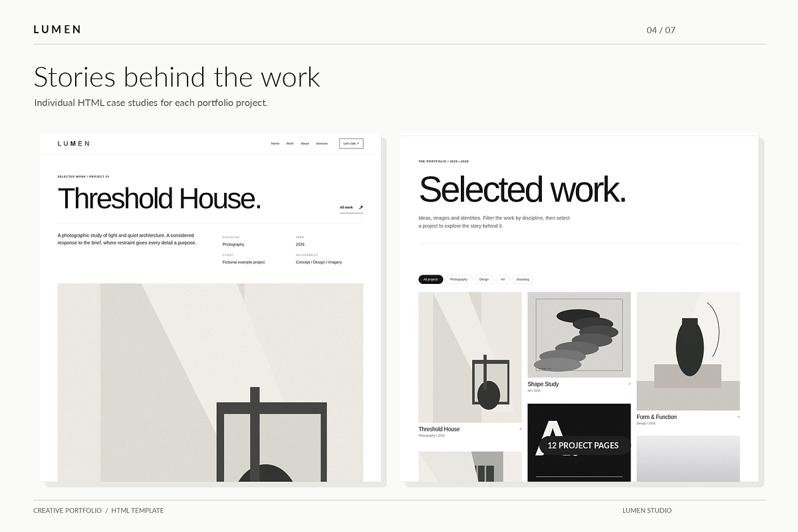Filter projects by Branding

523,279
